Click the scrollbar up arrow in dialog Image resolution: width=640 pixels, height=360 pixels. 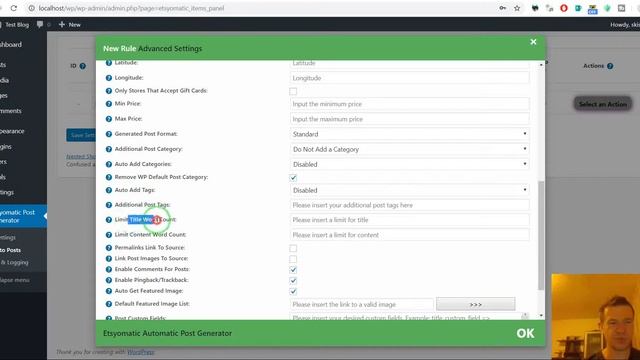click(541, 64)
